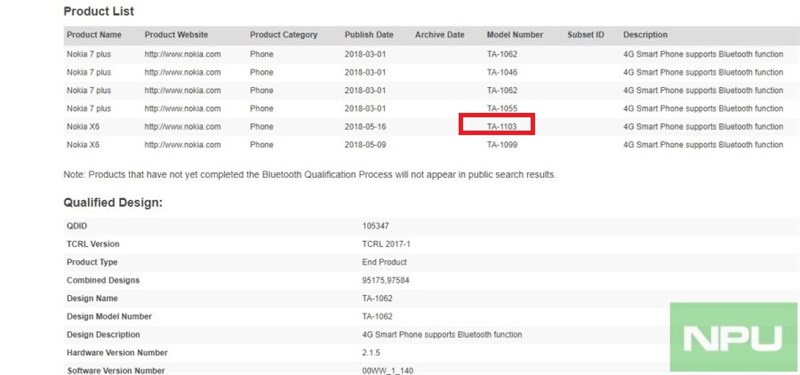The height and width of the screenshot is (375, 800).
Task: Click Phone category in TA-1099 row
Action: click(x=261, y=145)
